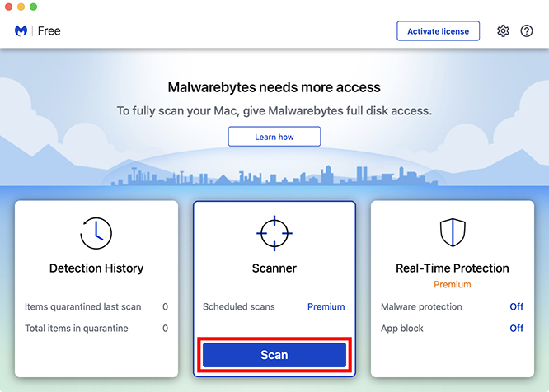
Task: Open Premium link beside Scheduled scans
Action: point(326,306)
